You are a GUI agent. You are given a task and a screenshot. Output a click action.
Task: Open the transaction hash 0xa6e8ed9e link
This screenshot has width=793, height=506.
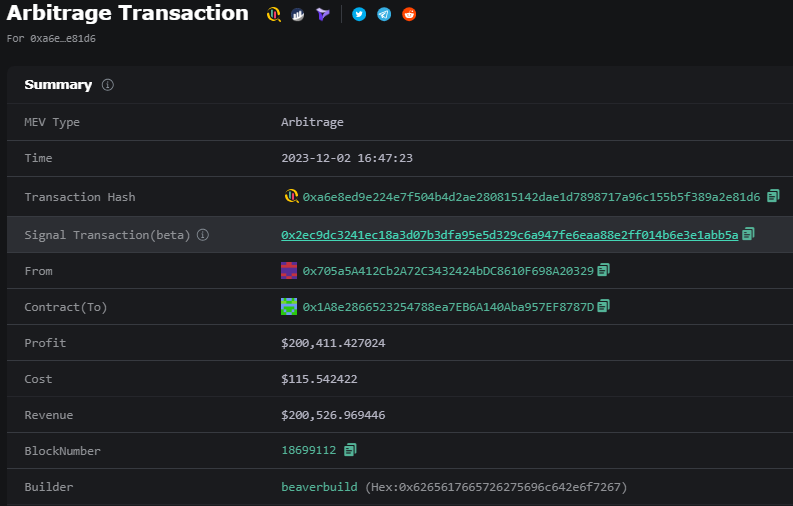tap(531, 197)
